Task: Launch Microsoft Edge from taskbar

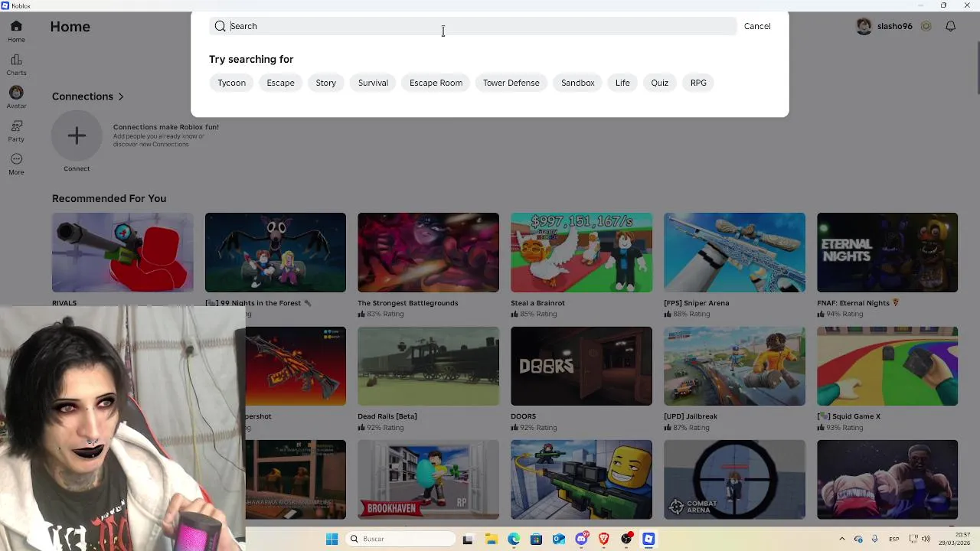Action: [x=514, y=539]
